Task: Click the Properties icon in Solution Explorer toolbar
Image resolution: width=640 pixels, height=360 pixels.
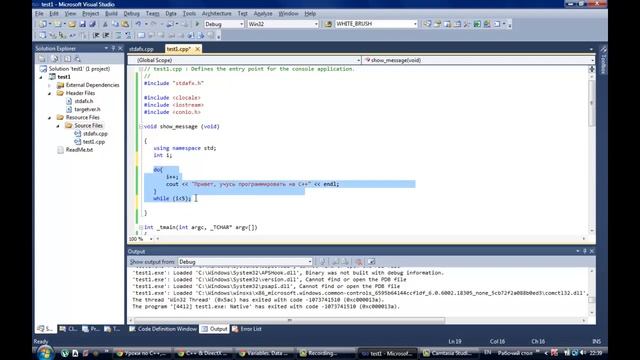Action: point(42,59)
